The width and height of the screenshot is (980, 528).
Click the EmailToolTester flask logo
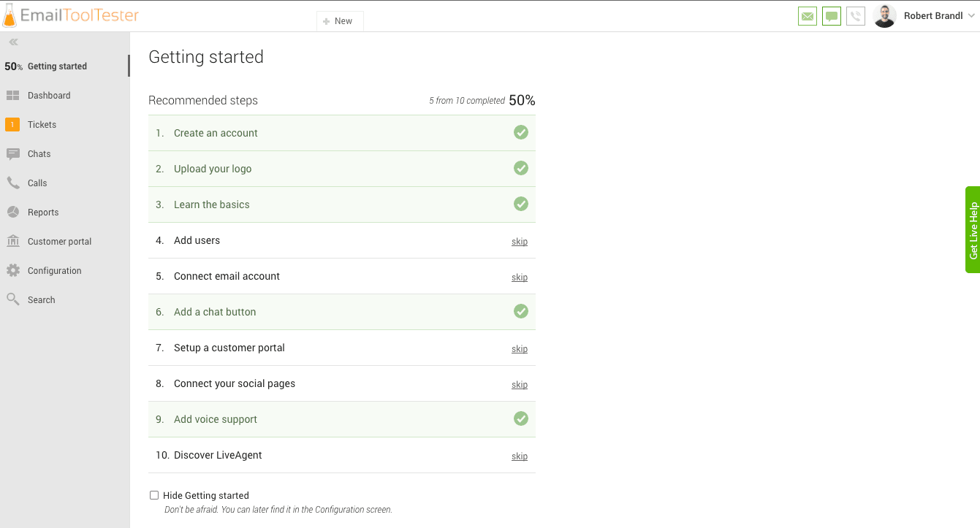10,15
